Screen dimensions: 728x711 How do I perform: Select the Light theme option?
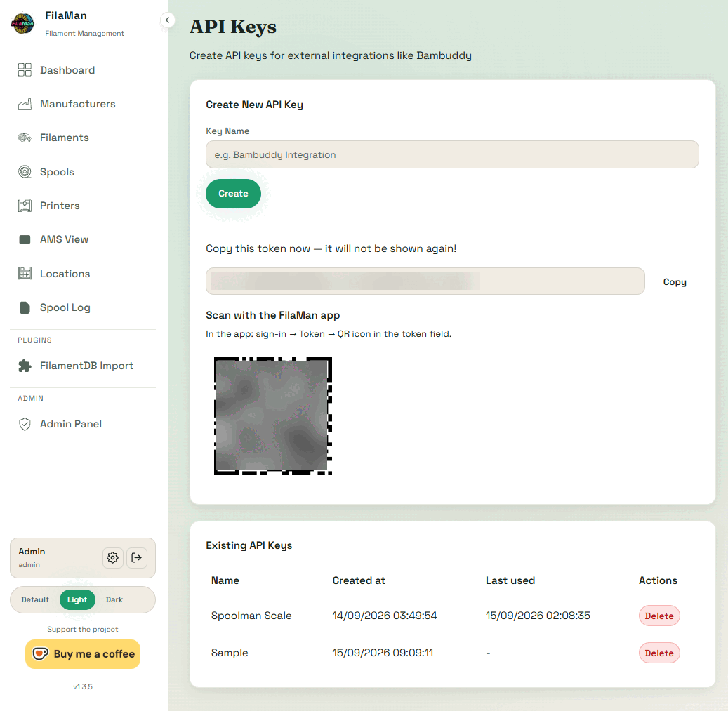77,599
